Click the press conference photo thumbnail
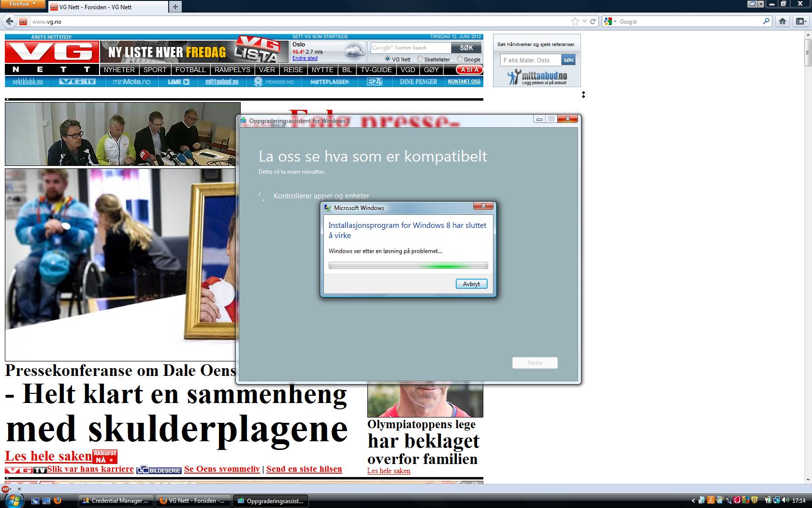Screen dimensions: 812x508 tap(123, 134)
